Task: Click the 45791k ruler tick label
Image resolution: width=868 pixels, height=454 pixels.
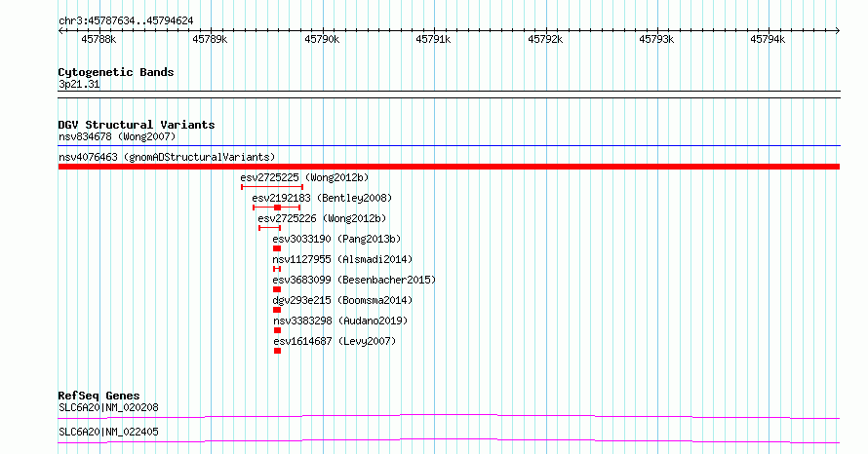Action: 433,39
